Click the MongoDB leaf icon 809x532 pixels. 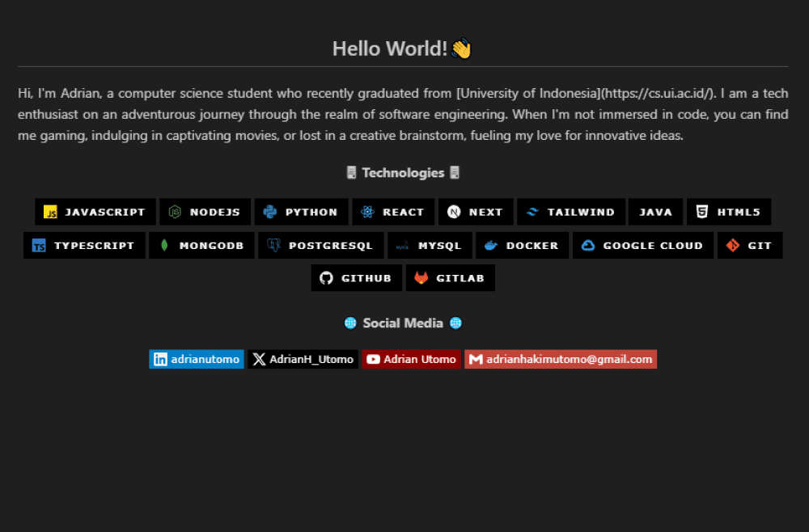[x=164, y=246]
